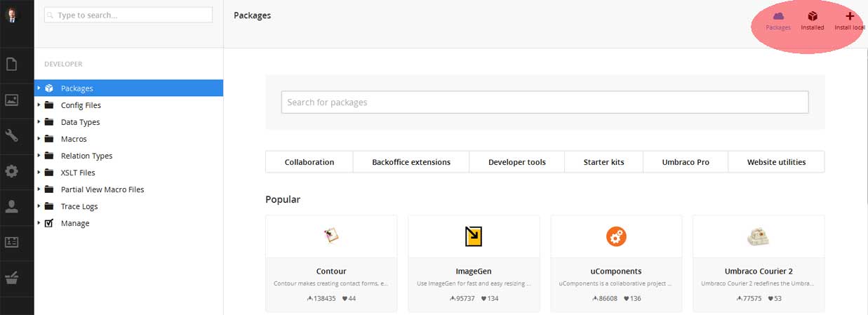Expand the Trace Logs tree node arrow
This screenshot has height=315, width=868.
click(39, 206)
